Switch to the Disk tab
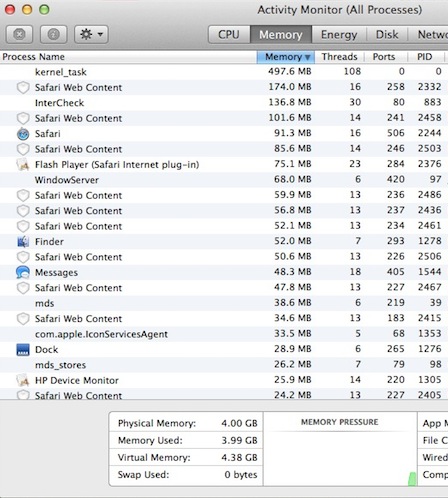The height and width of the screenshot is (498, 448). [x=387, y=34]
